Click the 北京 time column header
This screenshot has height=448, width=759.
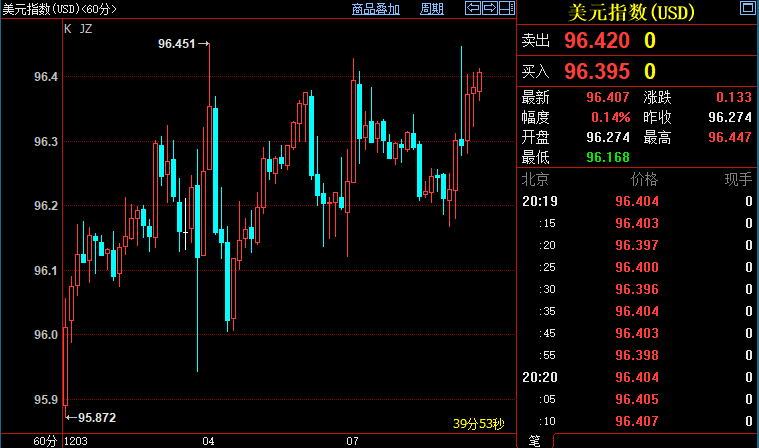(535, 179)
